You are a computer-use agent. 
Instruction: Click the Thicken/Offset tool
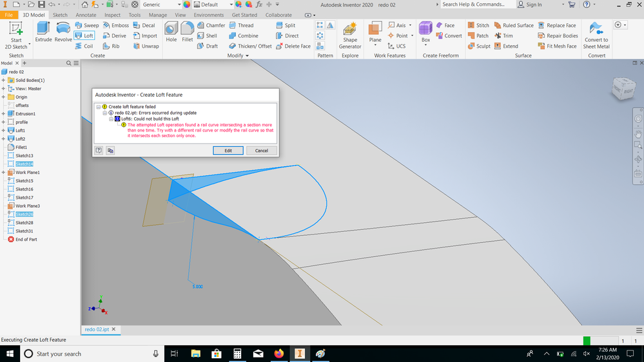250,46
